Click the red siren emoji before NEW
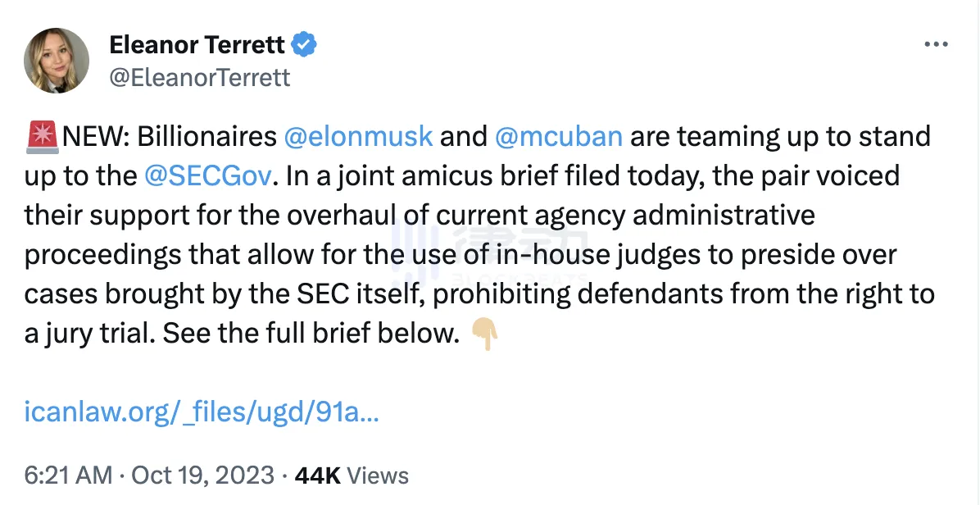Viewport: 980px width, 505px height. (x=42, y=138)
